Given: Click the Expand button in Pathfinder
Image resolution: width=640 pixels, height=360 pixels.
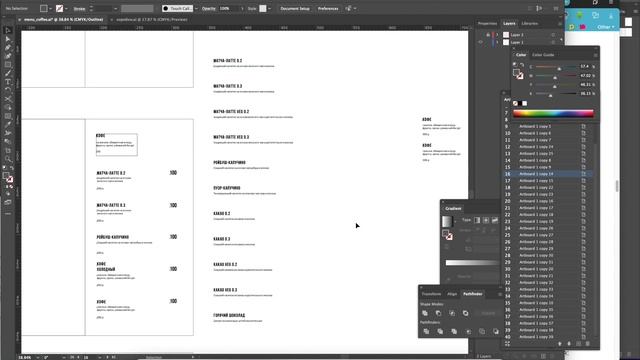Looking at the screenshot, I should (488, 313).
